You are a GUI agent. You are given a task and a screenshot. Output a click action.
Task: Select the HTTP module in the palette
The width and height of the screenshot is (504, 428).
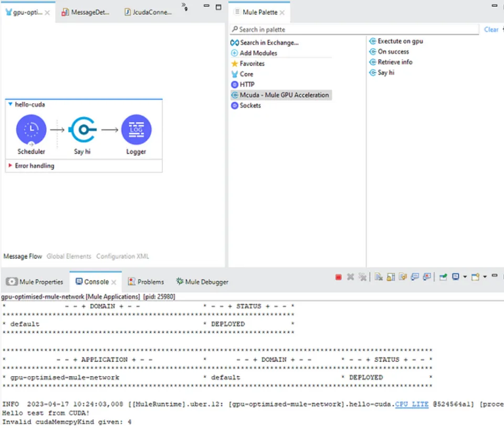click(243, 84)
